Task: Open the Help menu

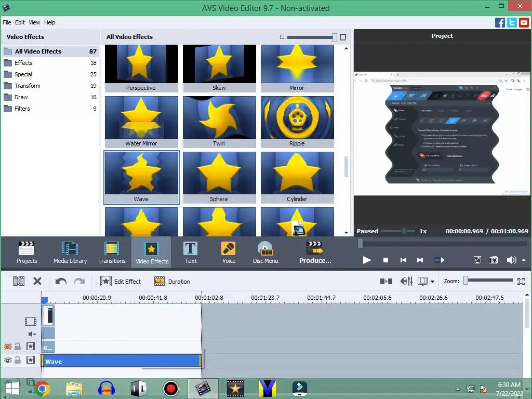Action: (x=49, y=22)
